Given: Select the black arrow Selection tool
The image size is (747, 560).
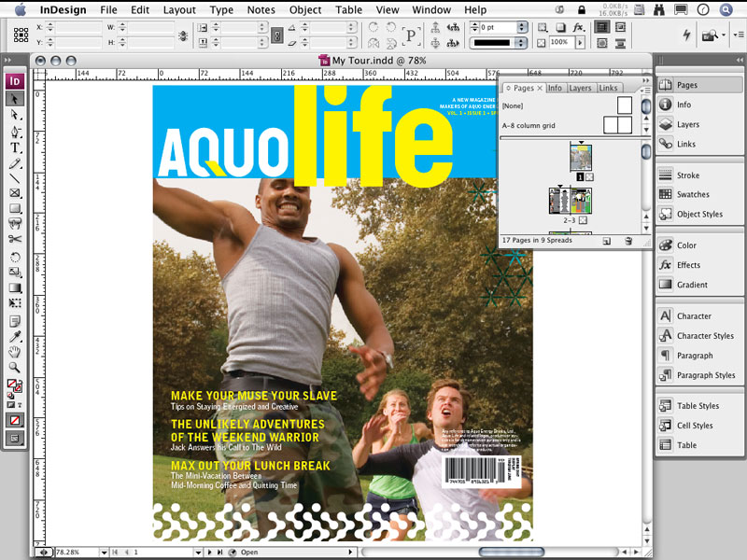Looking at the screenshot, I should coord(15,99).
